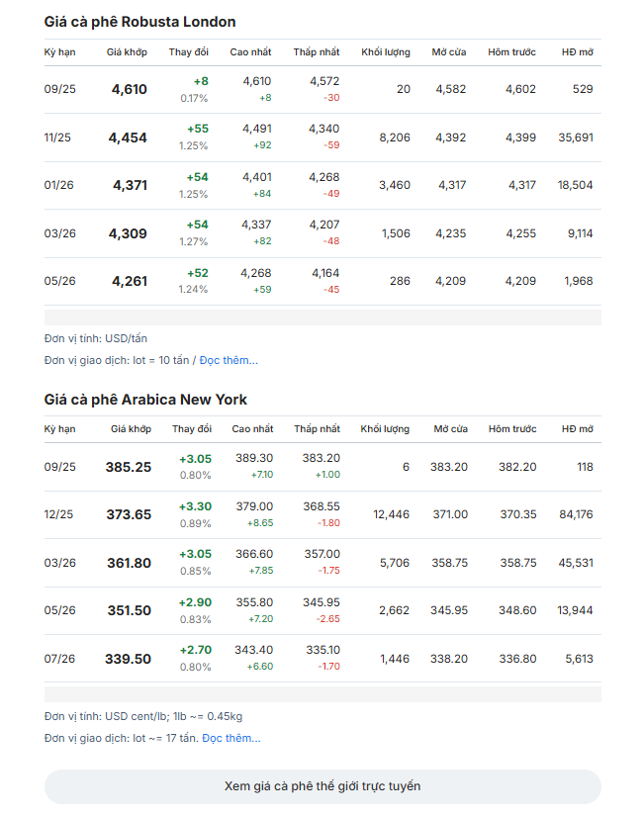
Task: Click the Robusta volume 3,460
Action: [395, 185]
